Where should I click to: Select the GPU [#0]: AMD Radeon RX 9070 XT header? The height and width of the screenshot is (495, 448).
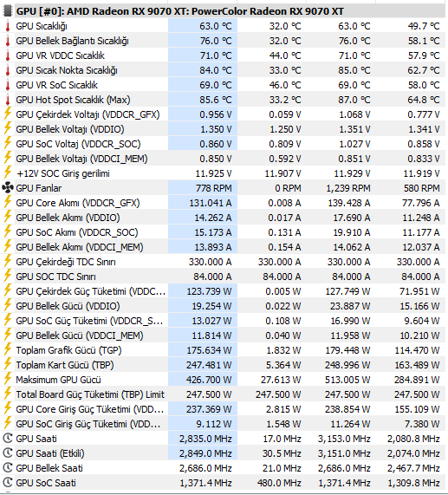coord(180,11)
